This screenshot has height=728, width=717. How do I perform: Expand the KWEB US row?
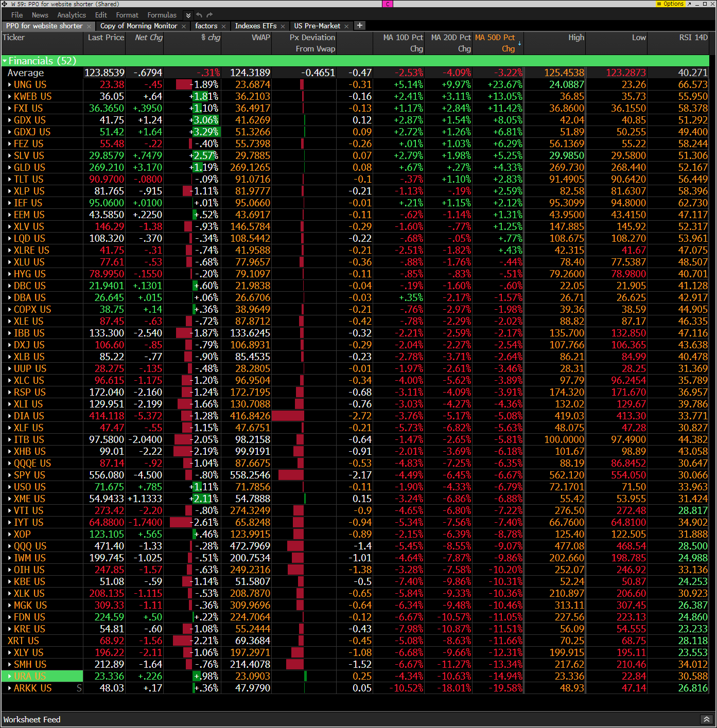pos(10,96)
